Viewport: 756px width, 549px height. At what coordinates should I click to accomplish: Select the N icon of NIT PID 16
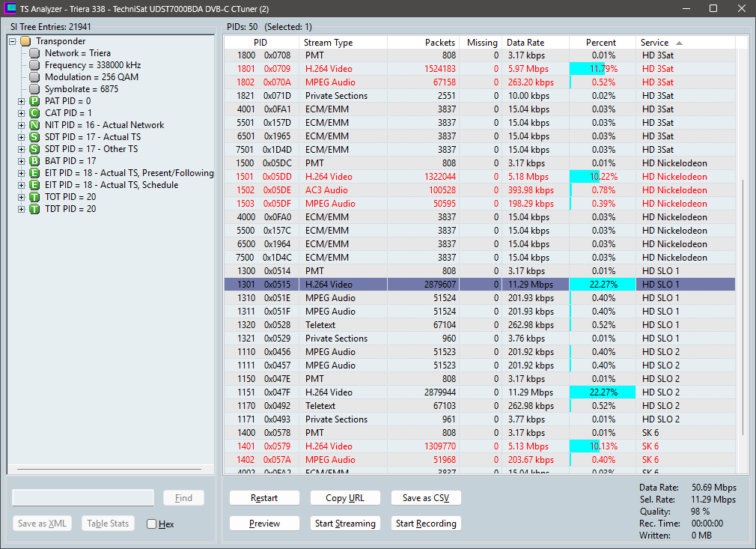34,125
